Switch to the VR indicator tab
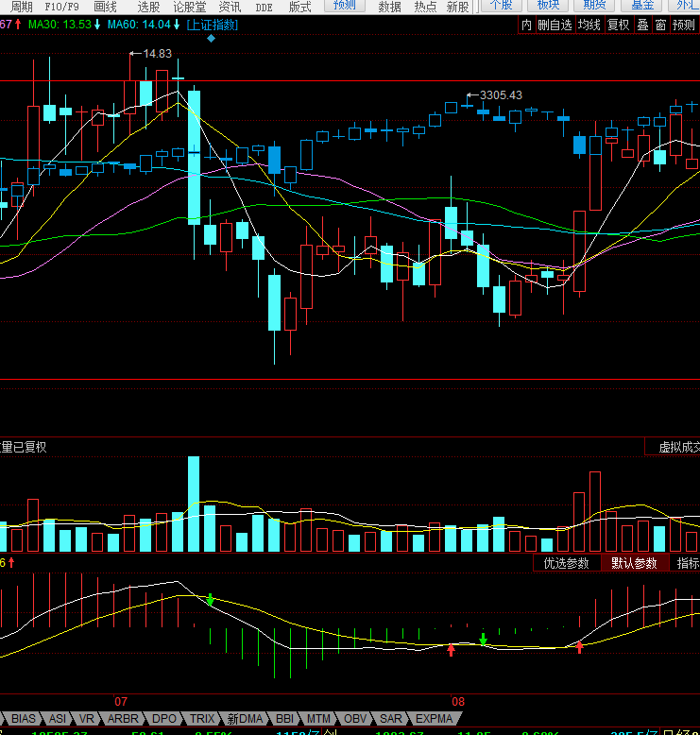Screen dimensions: 700x735 (x=86, y=718)
